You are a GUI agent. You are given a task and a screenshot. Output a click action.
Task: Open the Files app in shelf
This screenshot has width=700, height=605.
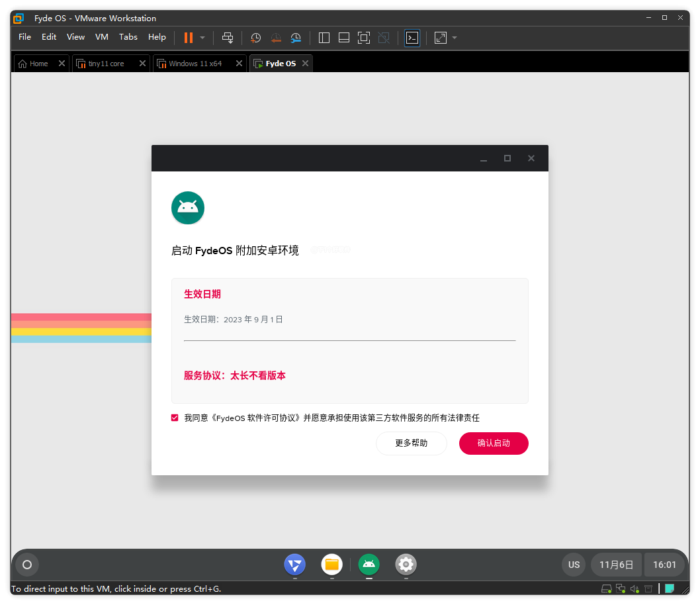coord(332,565)
